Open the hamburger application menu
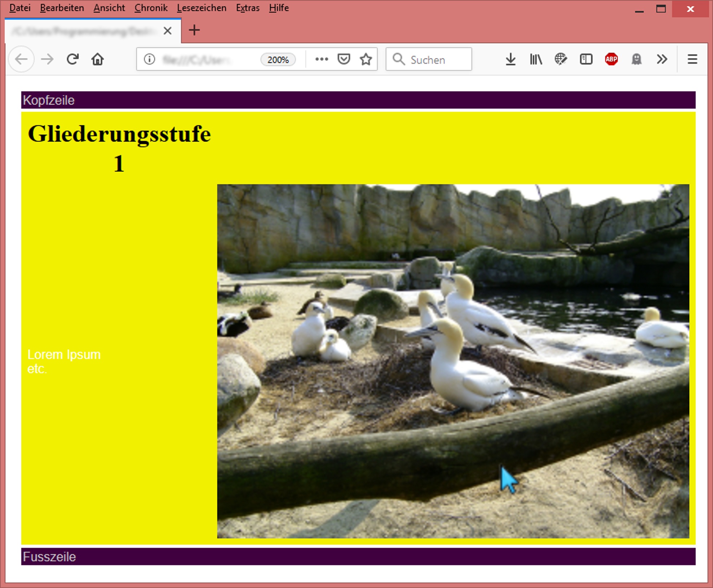 [692, 59]
